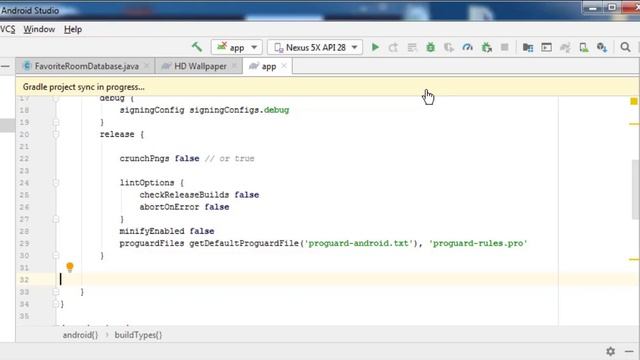
Task: Click the hide minus icon beside gear
Action: [x=629, y=351]
